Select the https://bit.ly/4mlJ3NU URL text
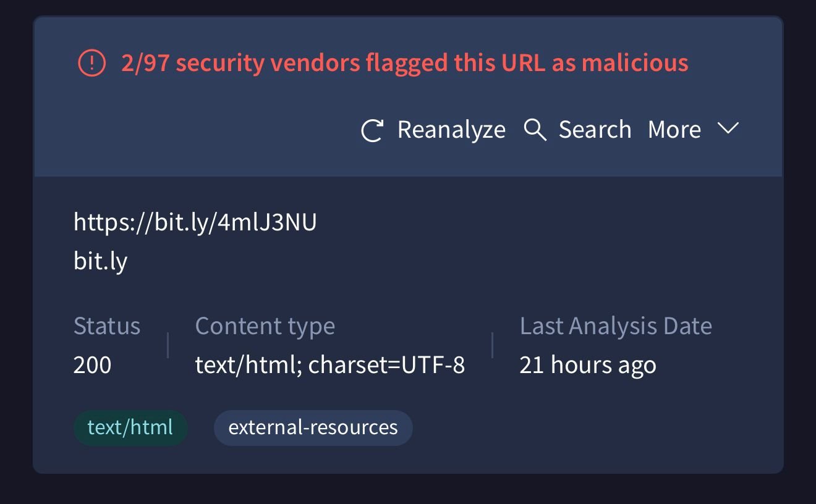 point(195,222)
